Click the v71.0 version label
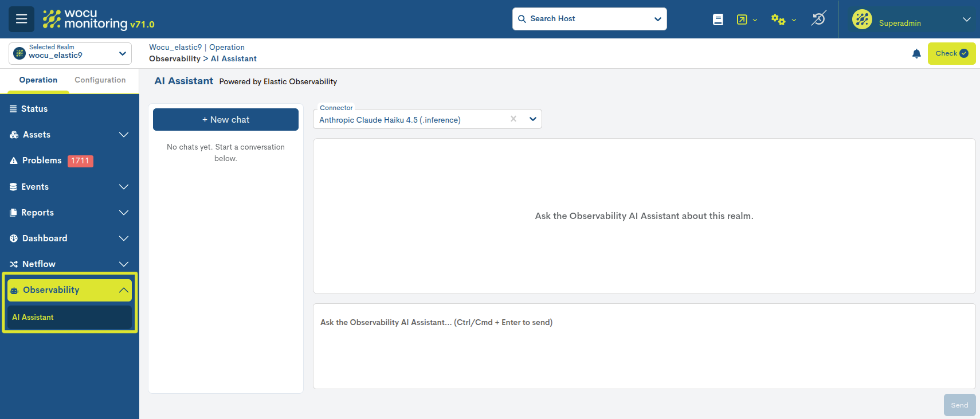The height and width of the screenshot is (419, 980). pos(142,25)
